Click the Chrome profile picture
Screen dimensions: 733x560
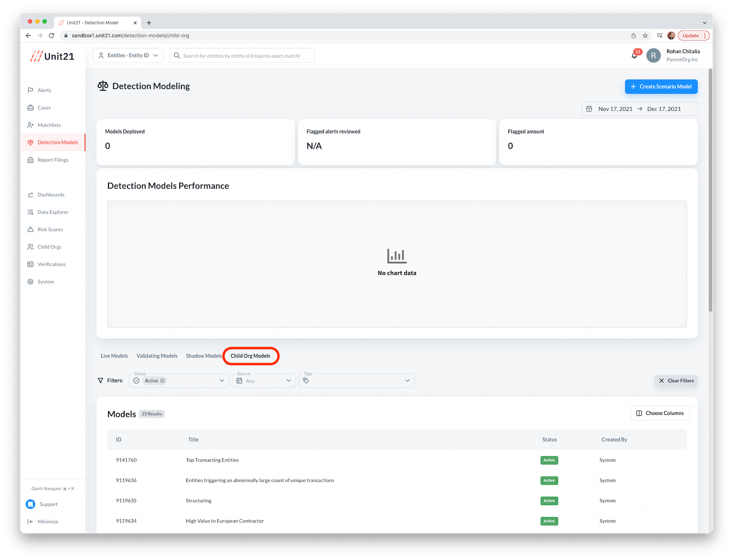(x=671, y=35)
